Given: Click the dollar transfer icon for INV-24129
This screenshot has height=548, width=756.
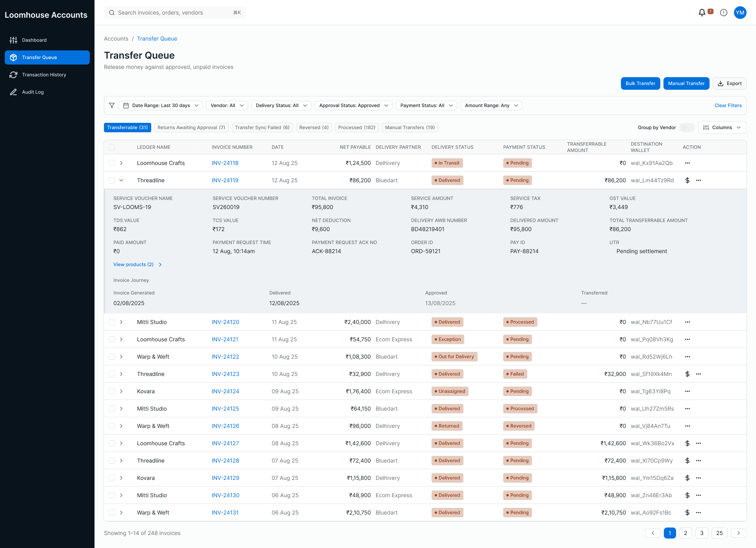Looking at the screenshot, I should pyautogui.click(x=687, y=478).
